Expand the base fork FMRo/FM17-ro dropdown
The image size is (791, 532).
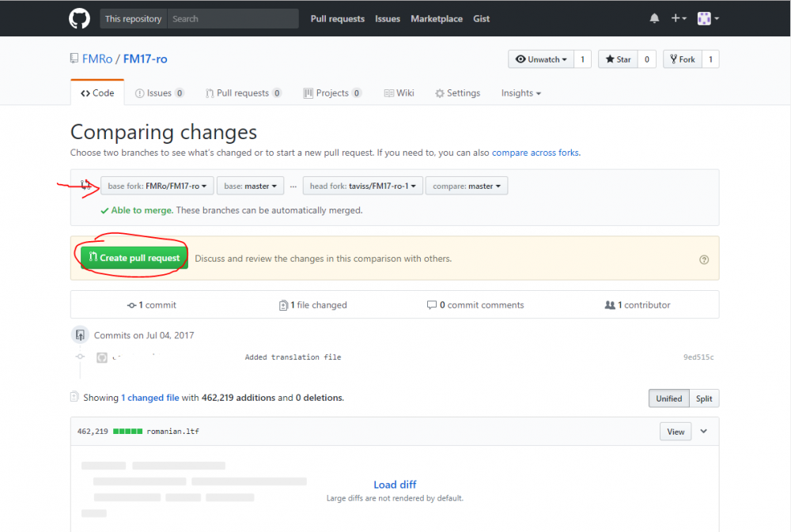pos(157,186)
